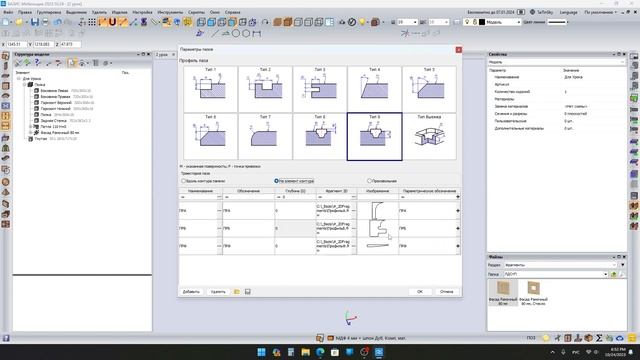Click the green up-folder icon in Файлы panel
This screenshot has height=360, width=640.
click(x=613, y=274)
